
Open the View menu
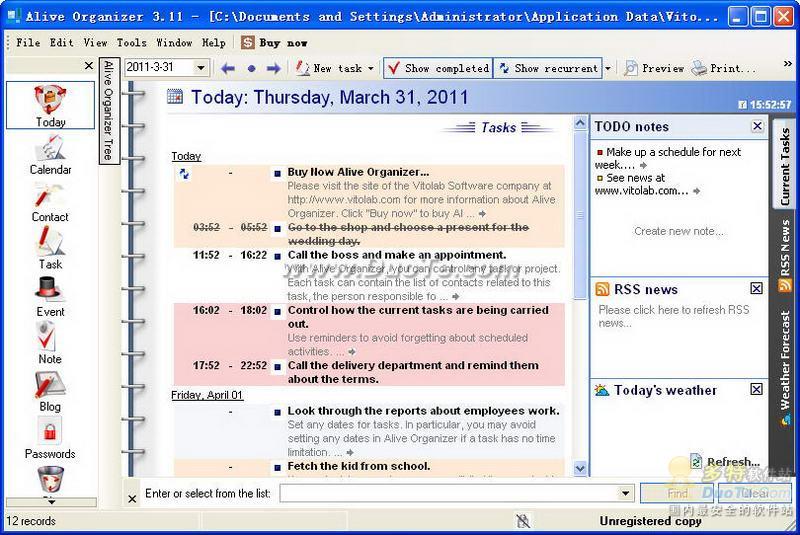pos(95,42)
